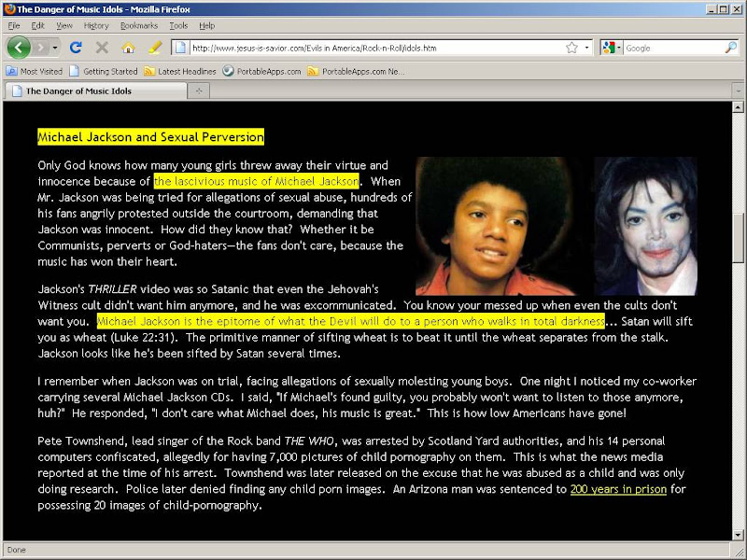Click the Back navigation icon
Screen dimensions: 747x560
point(18,47)
